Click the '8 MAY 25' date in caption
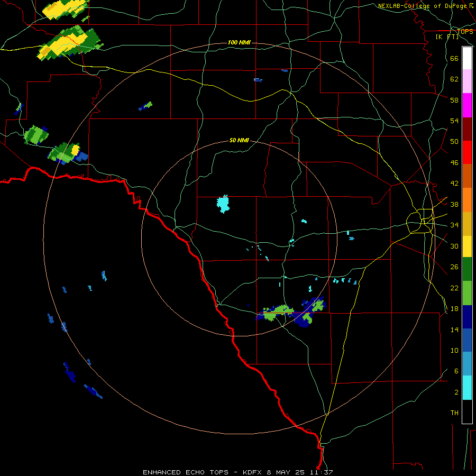The width and height of the screenshot is (476, 476). (286, 472)
